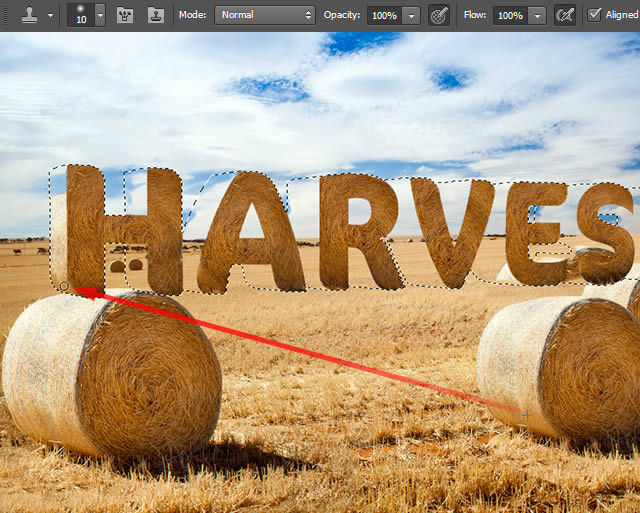Open the tool preset picker arrow
Screen dimensions: 640x513
51,16
